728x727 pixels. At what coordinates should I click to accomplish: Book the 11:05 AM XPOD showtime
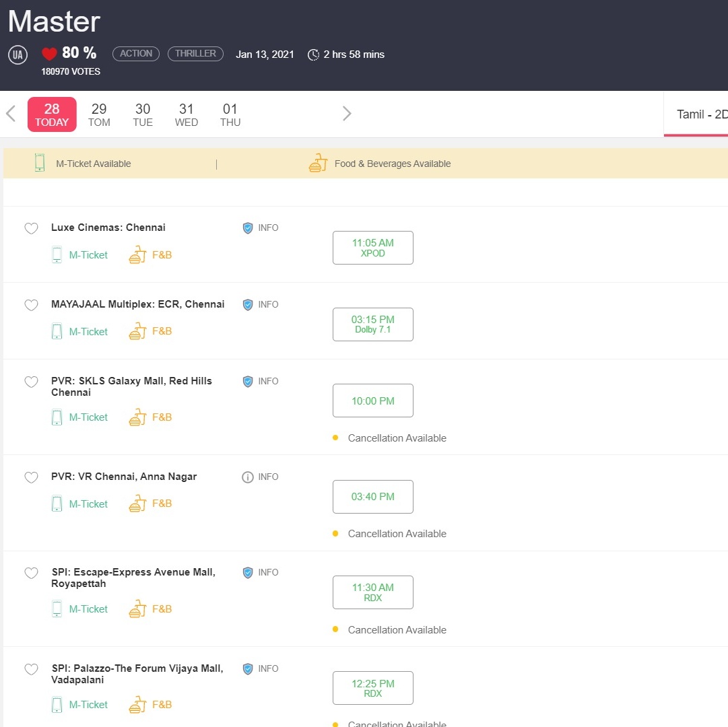coord(373,248)
